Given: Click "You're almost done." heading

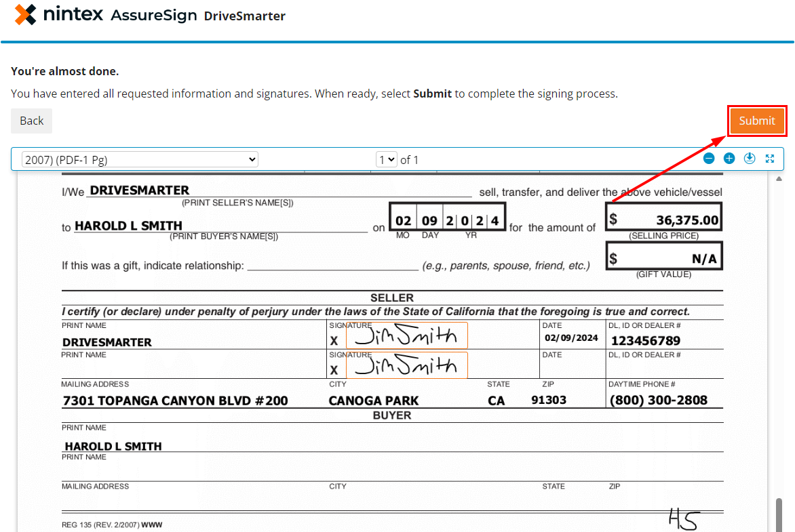Looking at the screenshot, I should click(x=65, y=71).
